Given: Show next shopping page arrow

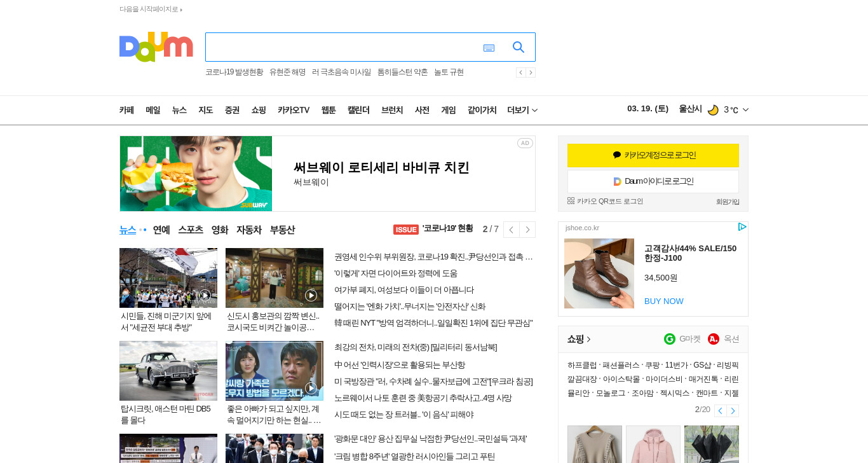Looking at the screenshot, I should tap(733, 411).
